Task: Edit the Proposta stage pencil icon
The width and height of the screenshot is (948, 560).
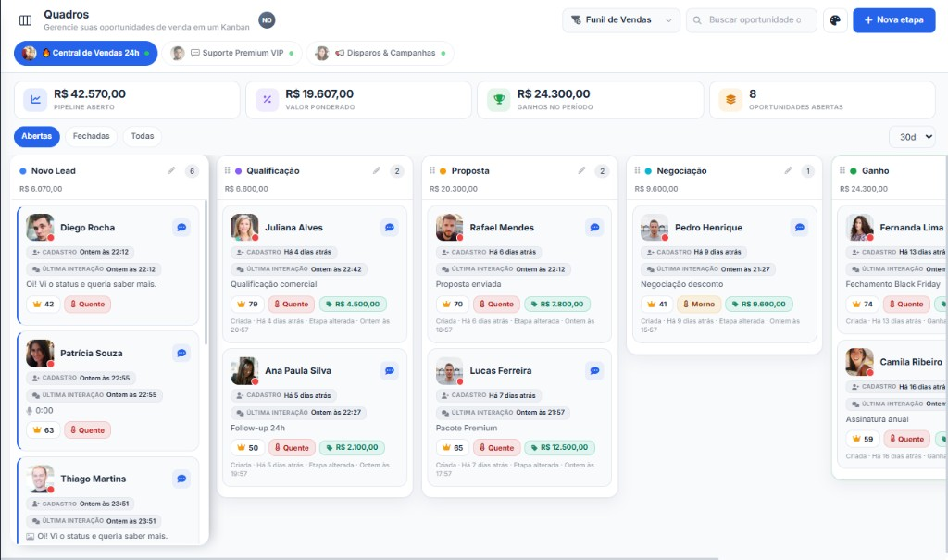Action: [x=581, y=170]
